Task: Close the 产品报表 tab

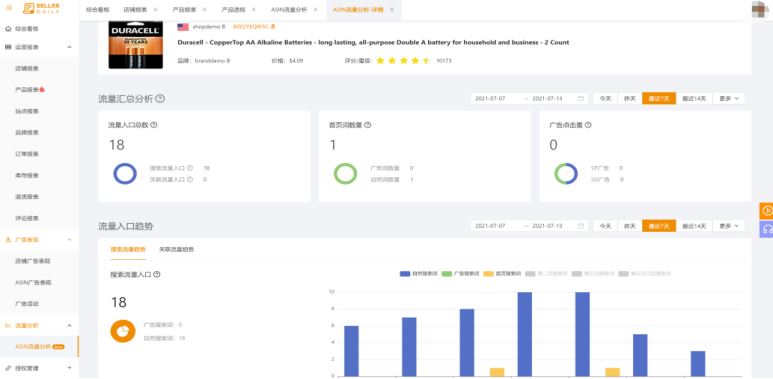Action: tap(205, 10)
